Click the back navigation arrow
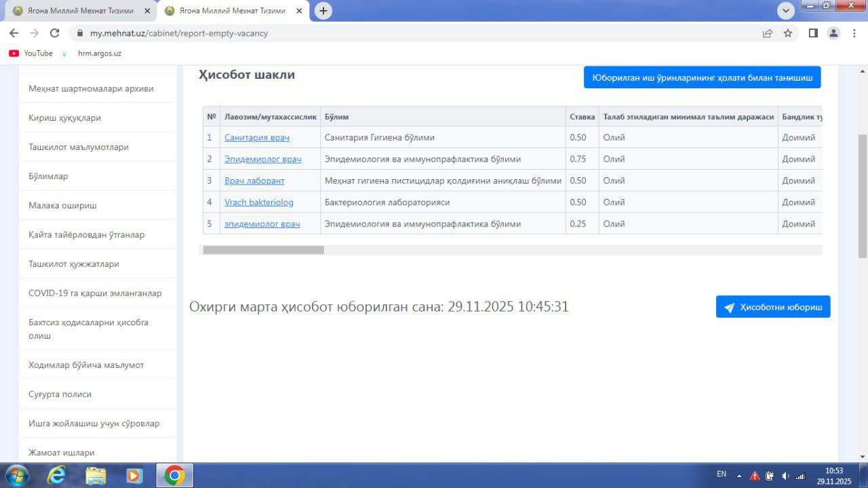 14,33
